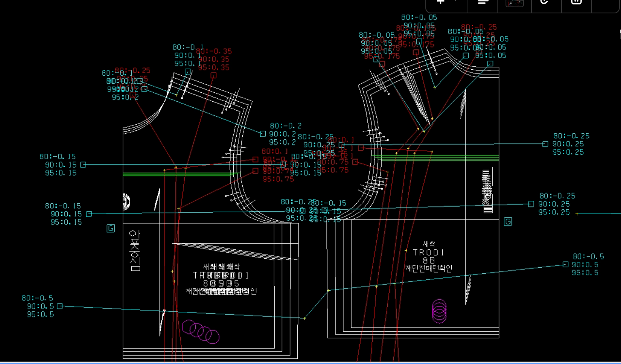The image size is (621, 364).
Task: Click the magenta stacked circles on right piece
Action: 439,311
